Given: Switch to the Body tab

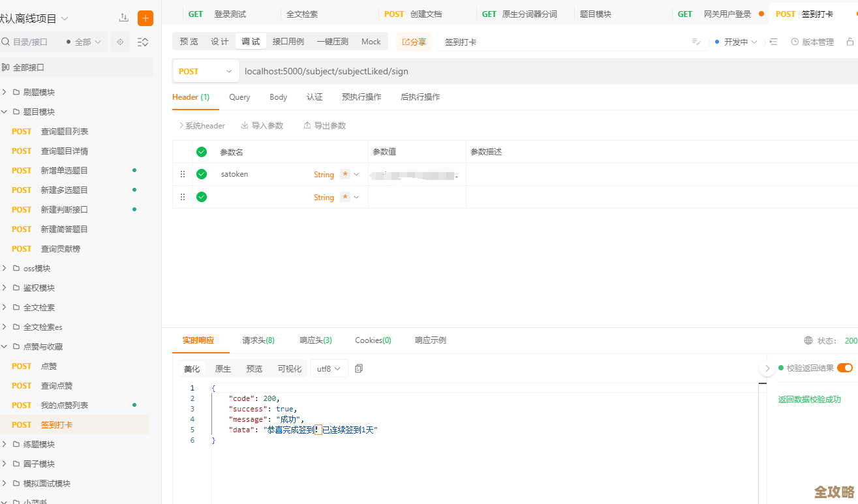Looking at the screenshot, I should pos(278,96).
